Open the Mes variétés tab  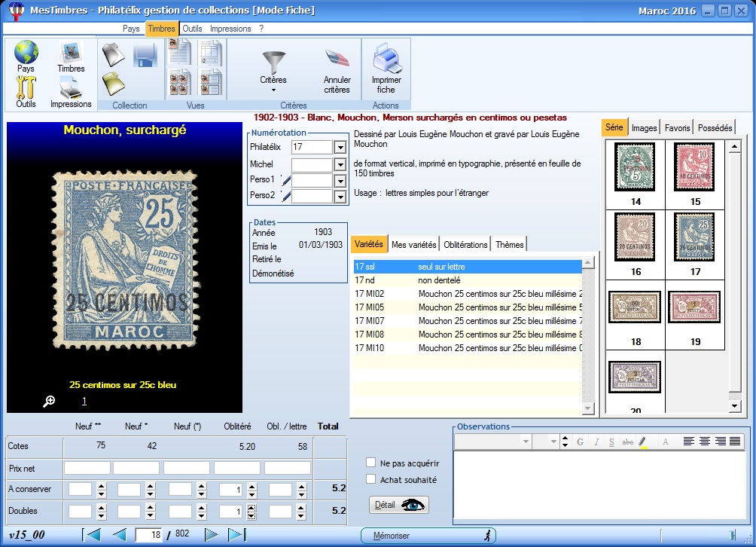pyautogui.click(x=413, y=245)
